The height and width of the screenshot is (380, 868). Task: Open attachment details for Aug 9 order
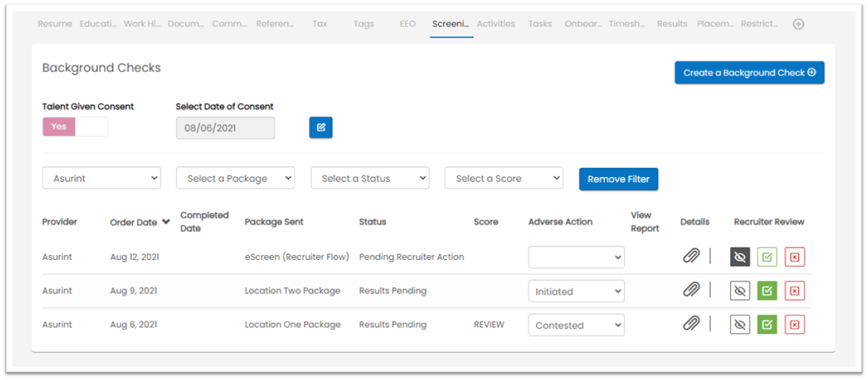(691, 290)
